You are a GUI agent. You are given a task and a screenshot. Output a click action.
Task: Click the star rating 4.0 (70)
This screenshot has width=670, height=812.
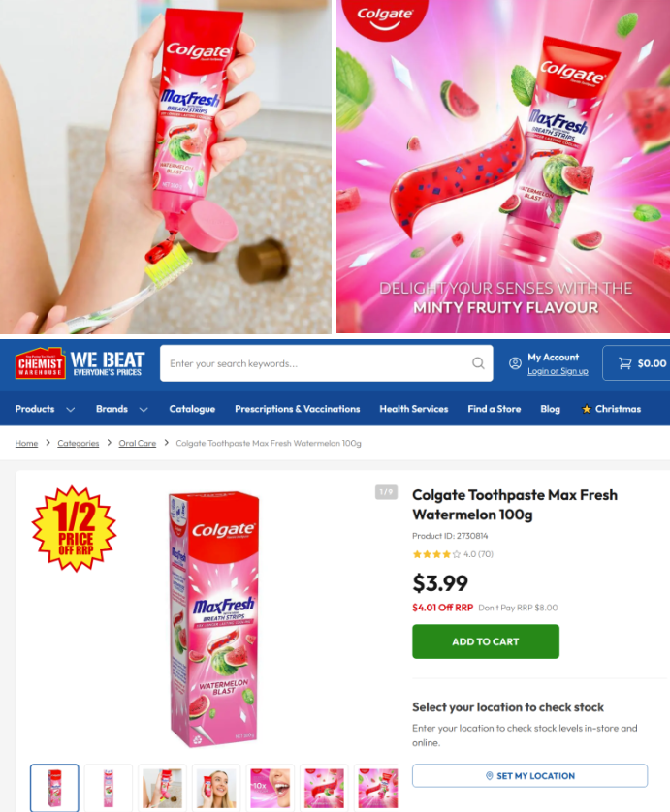453,554
